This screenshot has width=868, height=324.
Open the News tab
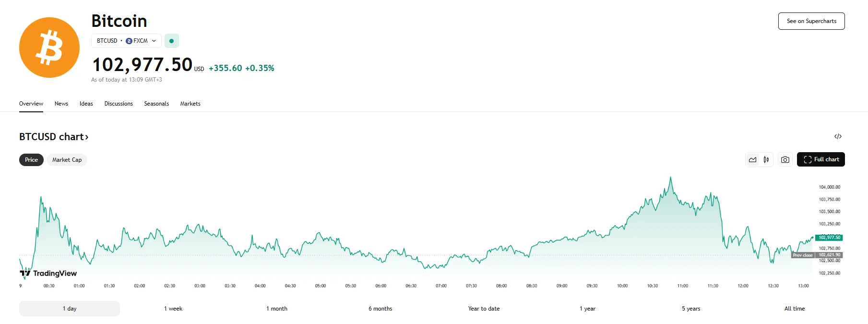(61, 104)
